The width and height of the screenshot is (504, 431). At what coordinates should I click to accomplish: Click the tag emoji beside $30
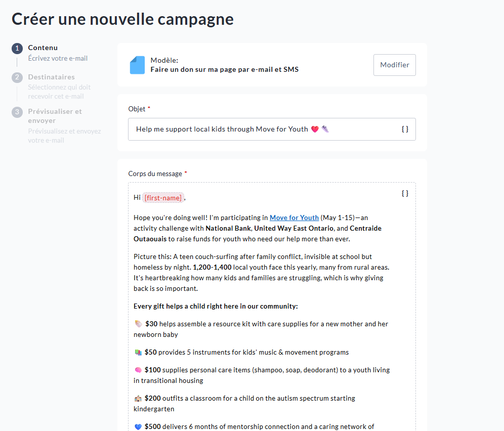click(x=138, y=324)
